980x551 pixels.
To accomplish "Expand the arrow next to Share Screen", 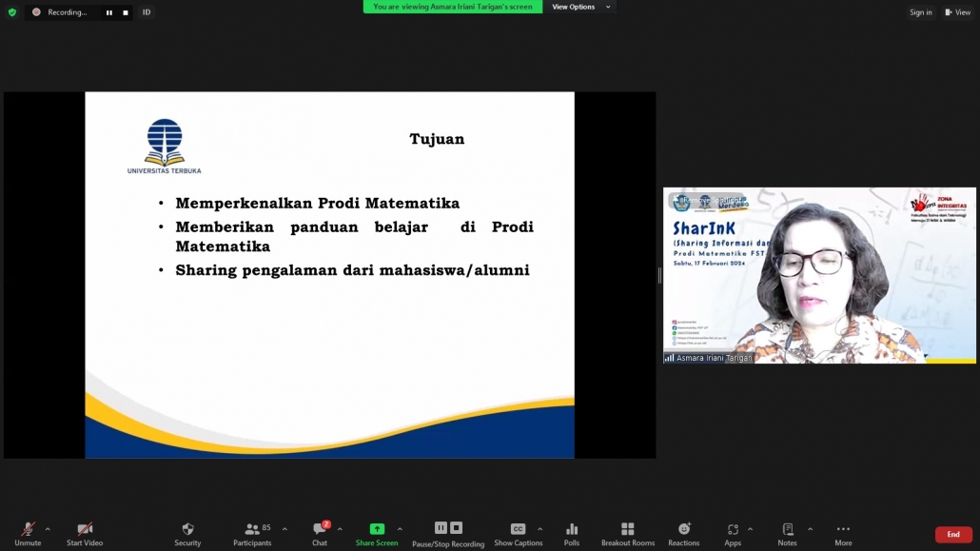I will [x=400, y=529].
